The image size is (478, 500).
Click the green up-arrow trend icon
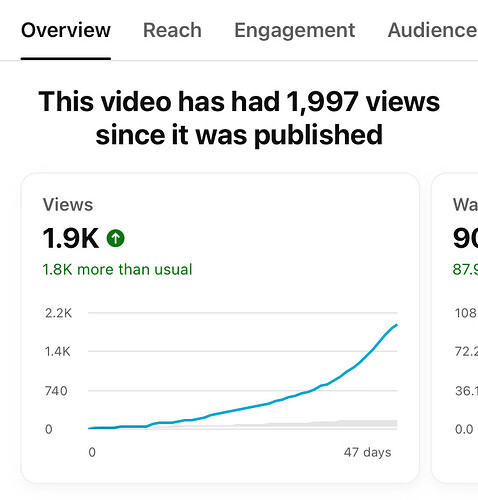coord(115,238)
